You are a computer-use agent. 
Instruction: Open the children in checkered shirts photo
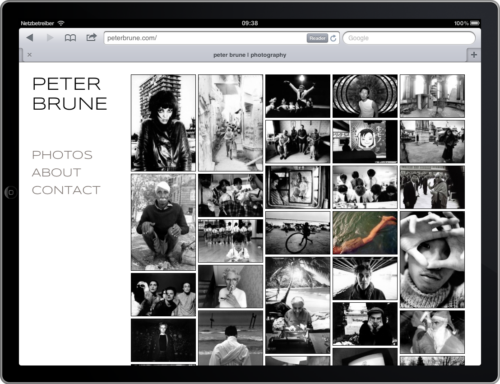[x=230, y=195]
